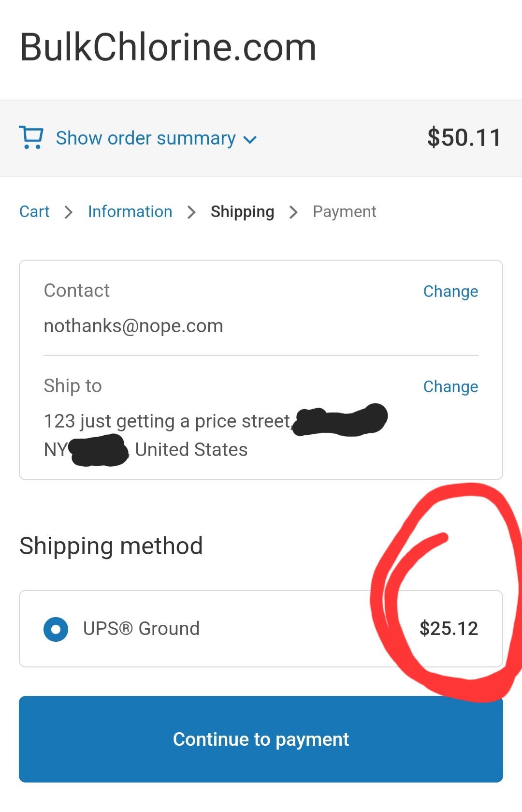
Task: Change the contact email address
Action: (x=450, y=291)
